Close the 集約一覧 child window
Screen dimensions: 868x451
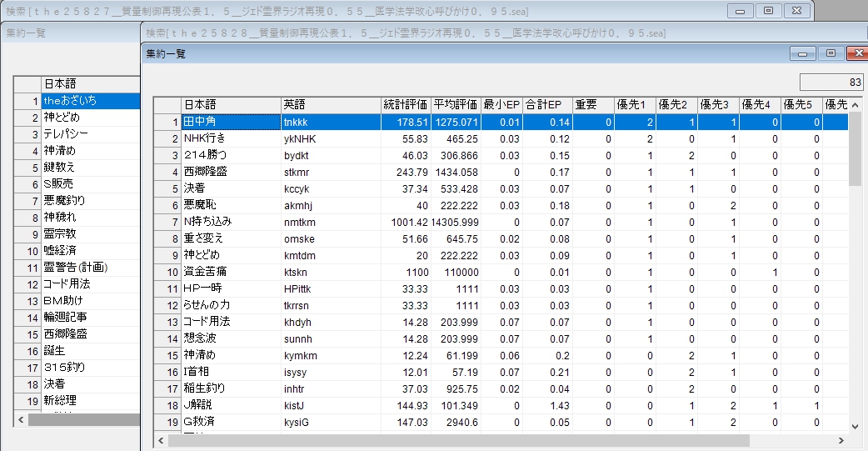point(856,53)
